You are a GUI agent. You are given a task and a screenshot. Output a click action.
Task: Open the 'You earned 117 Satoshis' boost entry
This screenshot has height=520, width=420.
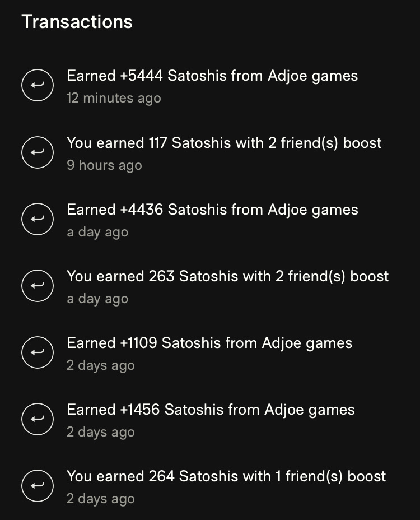224,143
